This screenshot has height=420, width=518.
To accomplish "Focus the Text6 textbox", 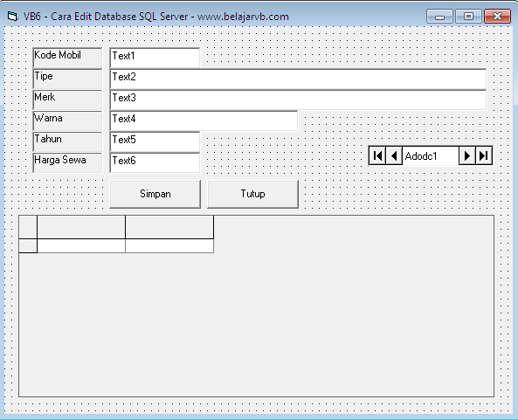I will point(155,162).
